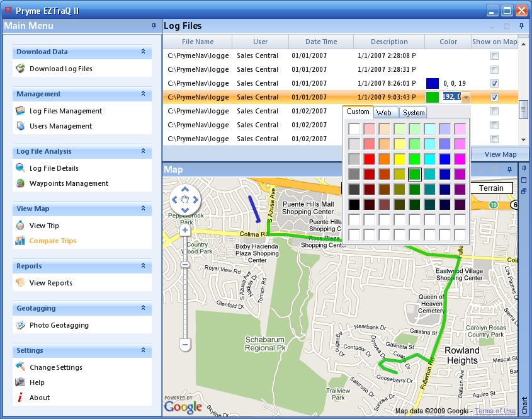The width and height of the screenshot is (532, 419).
Task: Zoom out the map with bottom minus button
Action: pos(185,345)
